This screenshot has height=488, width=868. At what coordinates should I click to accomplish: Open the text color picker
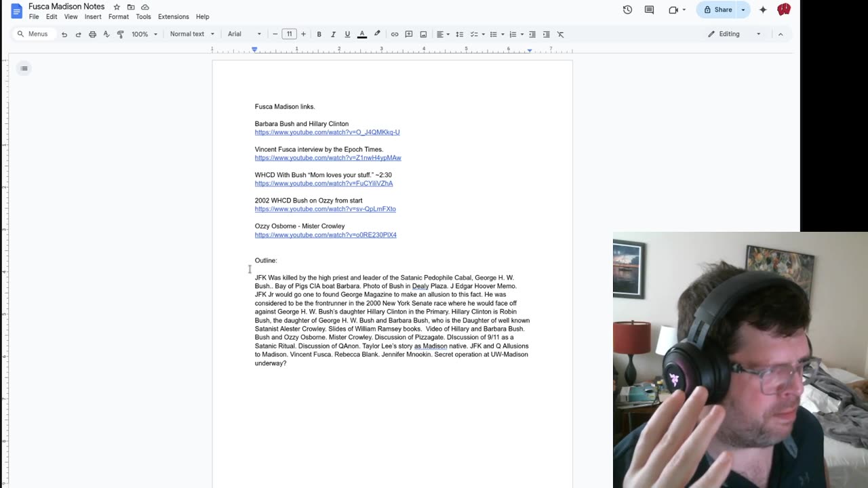pos(362,34)
